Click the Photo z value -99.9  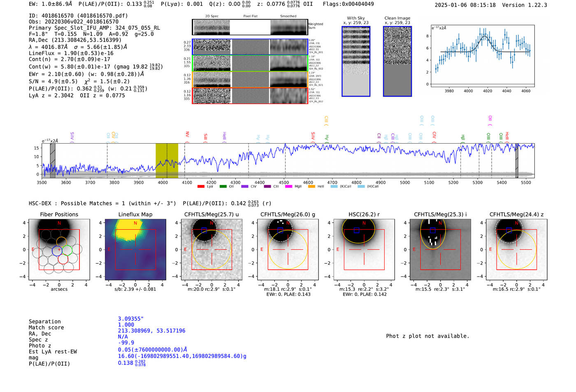[126, 343]
